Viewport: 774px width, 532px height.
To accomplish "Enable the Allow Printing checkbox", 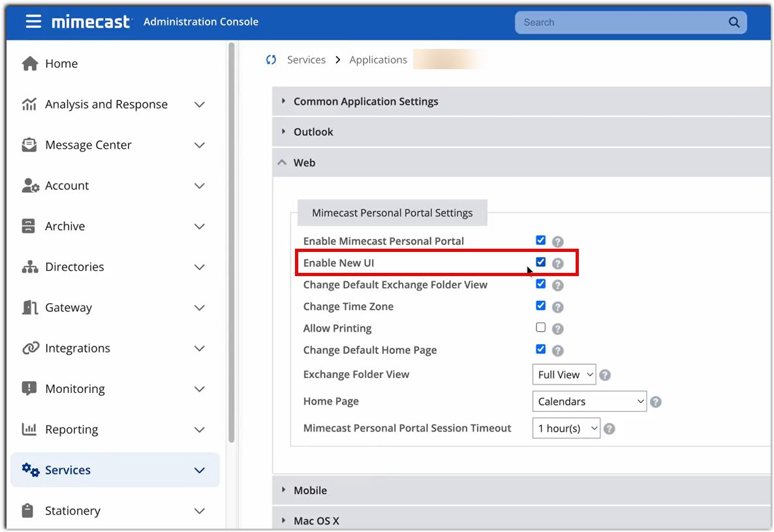I will [540, 328].
